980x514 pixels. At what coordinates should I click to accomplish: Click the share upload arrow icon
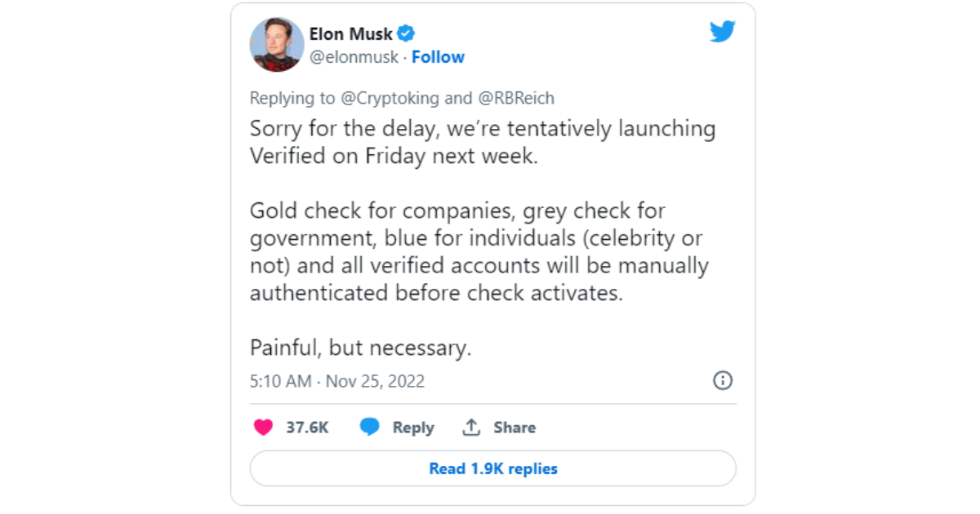point(471,427)
